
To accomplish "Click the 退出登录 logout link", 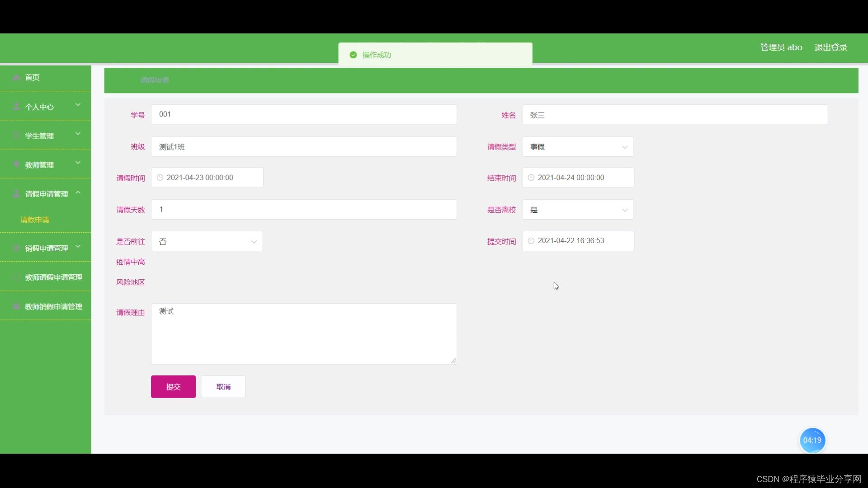I will click(830, 47).
